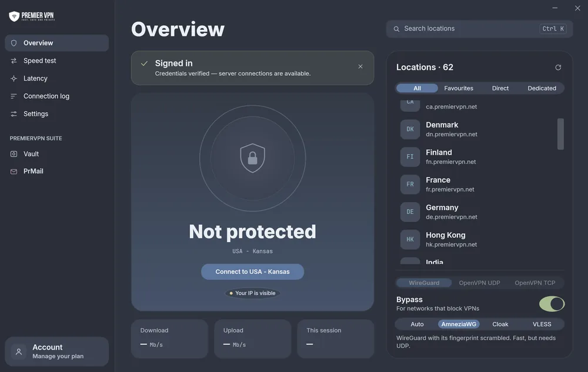Image resolution: width=588 pixels, height=372 pixels.
Task: Click the Your IP is visible badge
Action: [x=252, y=293]
